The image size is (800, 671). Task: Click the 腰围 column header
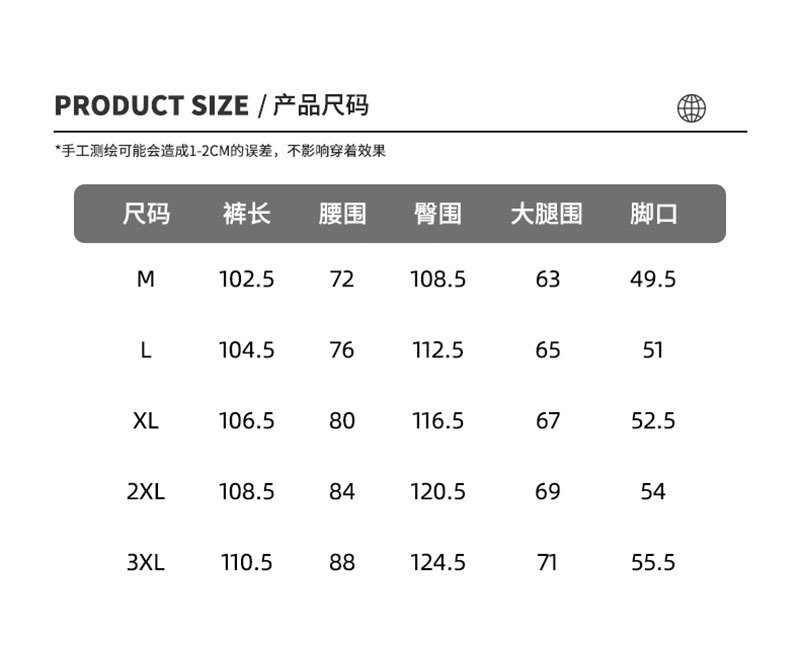point(342,213)
